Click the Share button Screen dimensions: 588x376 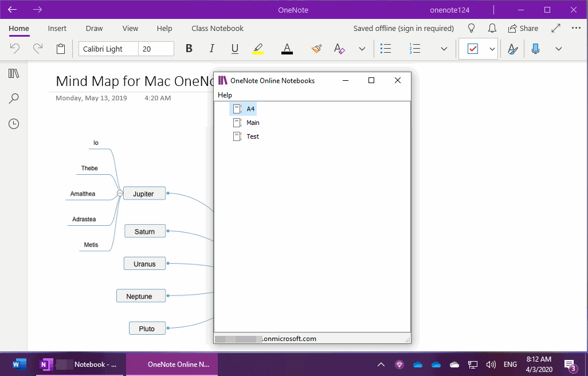[523, 29]
